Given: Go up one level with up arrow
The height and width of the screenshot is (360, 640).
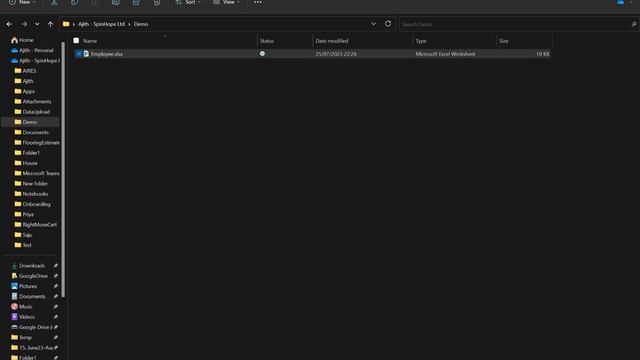Looking at the screenshot, I should (x=50, y=24).
